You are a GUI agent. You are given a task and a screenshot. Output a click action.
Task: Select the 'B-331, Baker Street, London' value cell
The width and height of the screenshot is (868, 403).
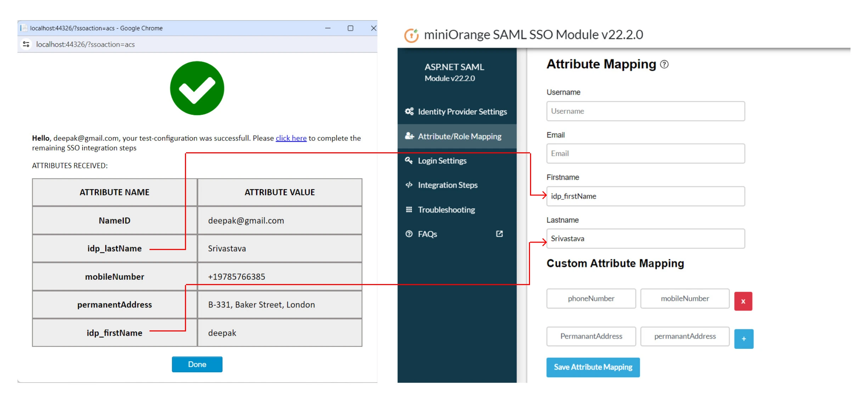pos(280,305)
